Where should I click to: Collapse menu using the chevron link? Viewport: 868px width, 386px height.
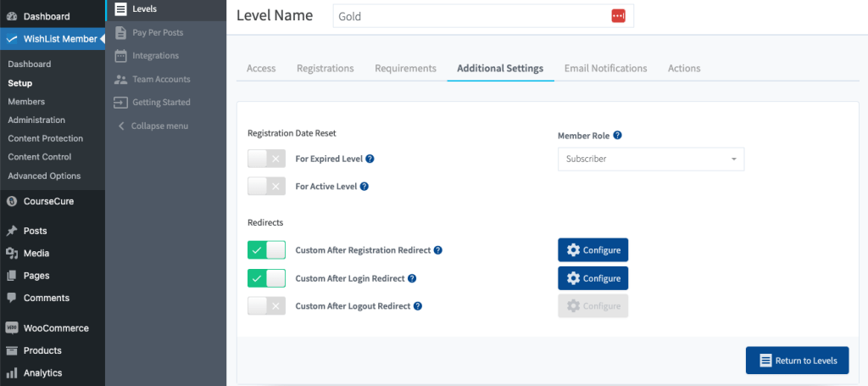(153, 126)
